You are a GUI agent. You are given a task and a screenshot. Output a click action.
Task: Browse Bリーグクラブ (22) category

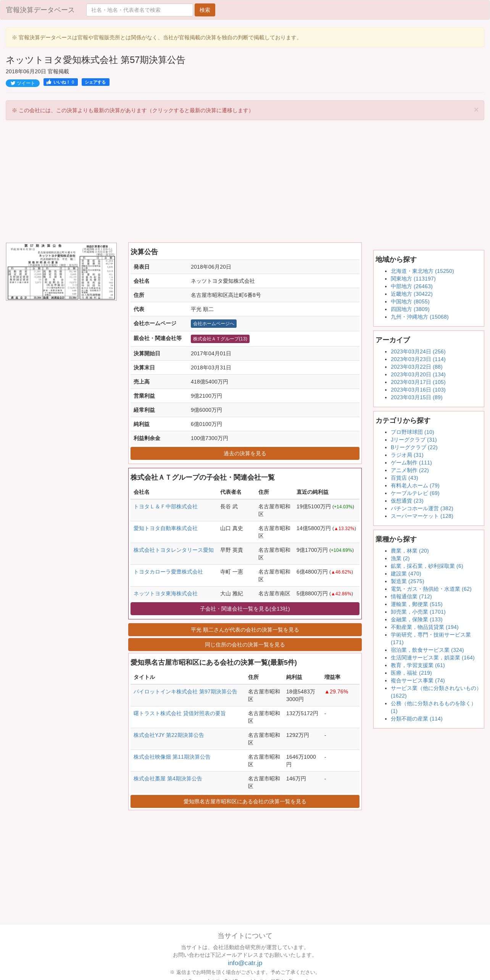click(414, 447)
